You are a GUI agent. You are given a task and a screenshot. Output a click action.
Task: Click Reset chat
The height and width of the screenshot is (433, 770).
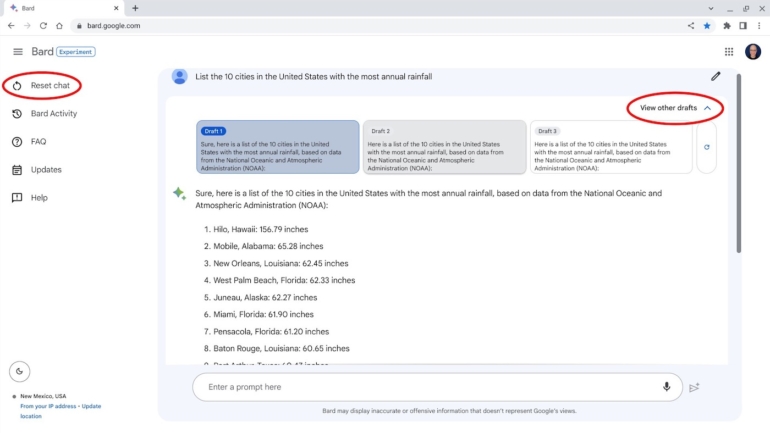(x=50, y=86)
